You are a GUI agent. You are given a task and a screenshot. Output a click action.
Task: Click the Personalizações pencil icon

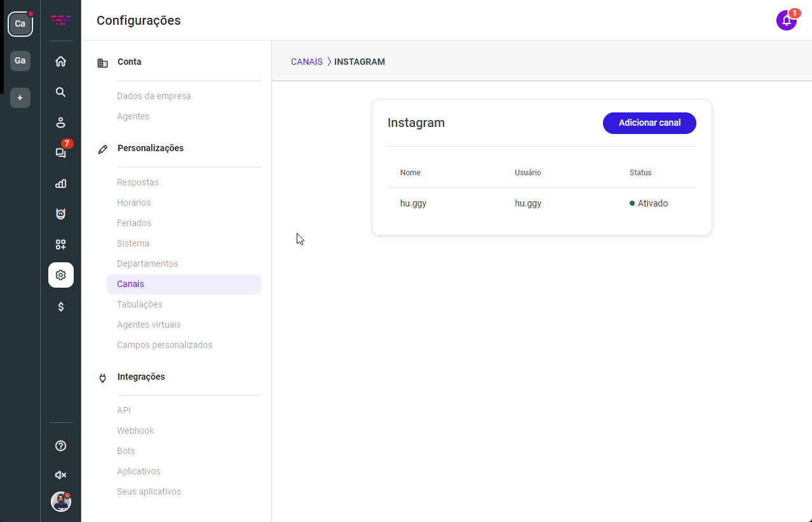tap(102, 149)
